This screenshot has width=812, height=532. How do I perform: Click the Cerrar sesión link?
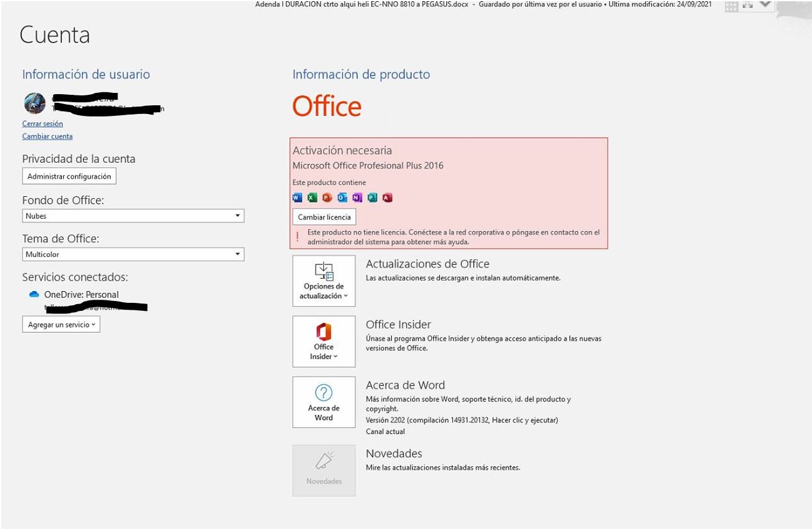point(42,124)
